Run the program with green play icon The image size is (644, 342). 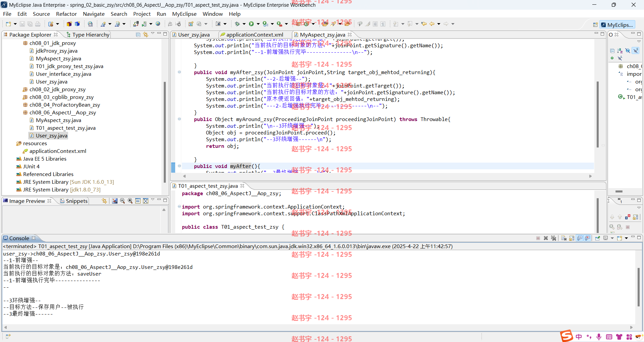pyautogui.click(x=251, y=24)
